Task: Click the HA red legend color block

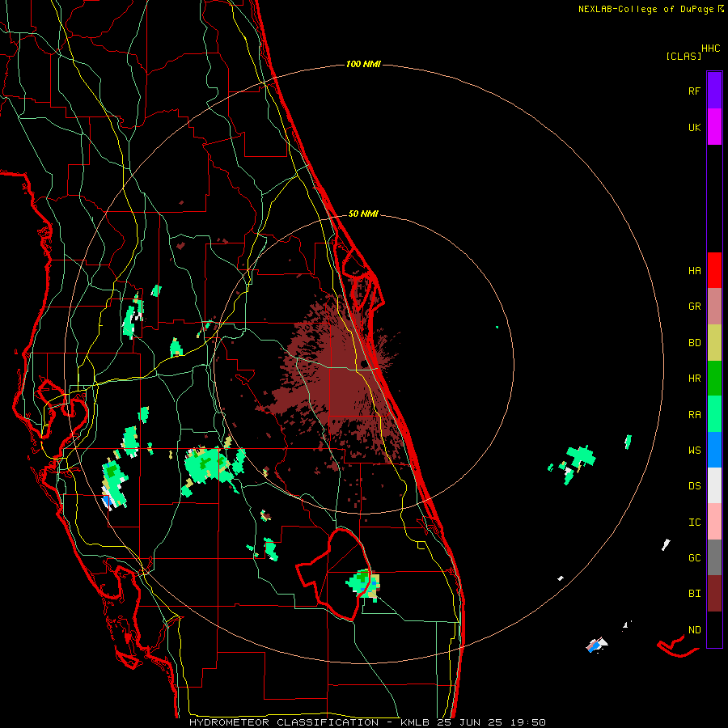Action: (714, 270)
